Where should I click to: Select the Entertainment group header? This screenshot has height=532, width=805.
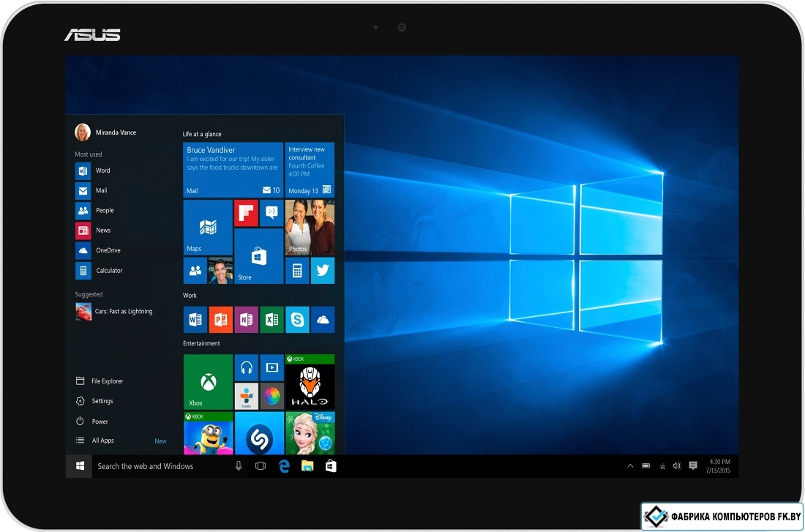(x=201, y=343)
